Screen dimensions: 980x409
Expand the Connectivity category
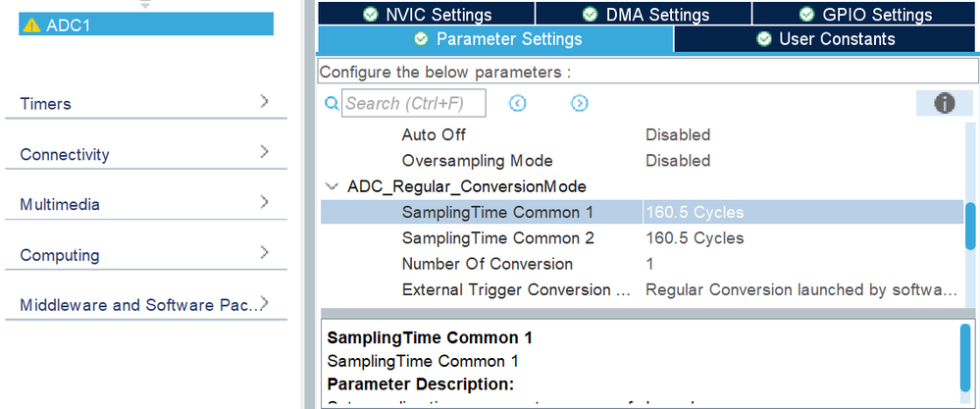click(x=265, y=152)
